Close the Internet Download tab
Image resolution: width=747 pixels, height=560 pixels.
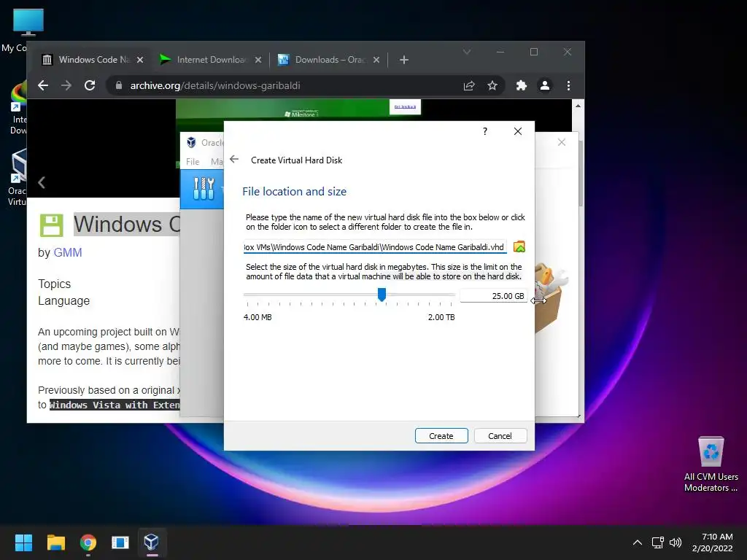pyautogui.click(x=258, y=60)
